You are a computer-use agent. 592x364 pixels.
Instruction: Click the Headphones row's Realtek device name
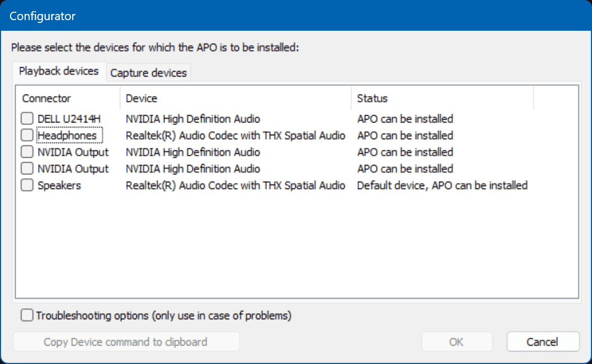235,135
